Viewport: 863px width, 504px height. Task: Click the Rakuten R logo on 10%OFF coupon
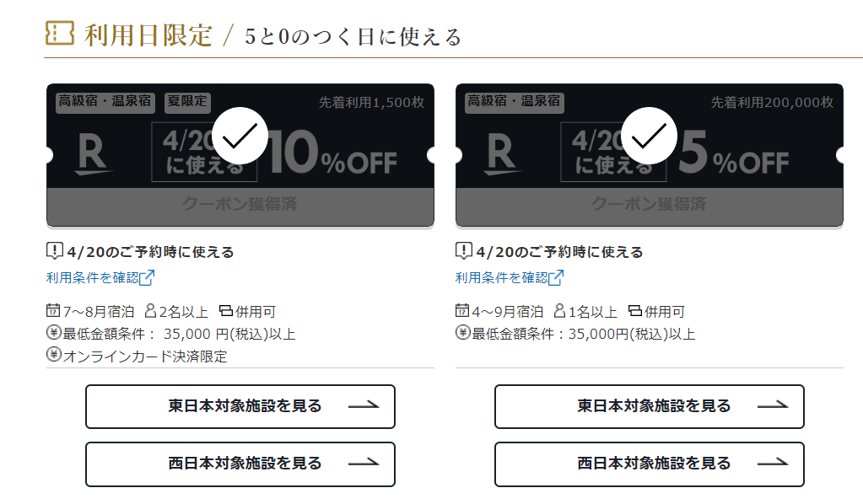pyautogui.click(x=93, y=154)
